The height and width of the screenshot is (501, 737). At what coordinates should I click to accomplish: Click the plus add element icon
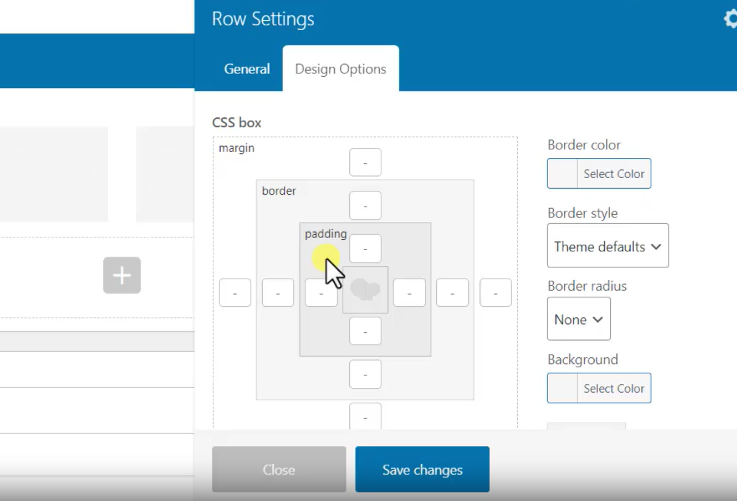122,275
